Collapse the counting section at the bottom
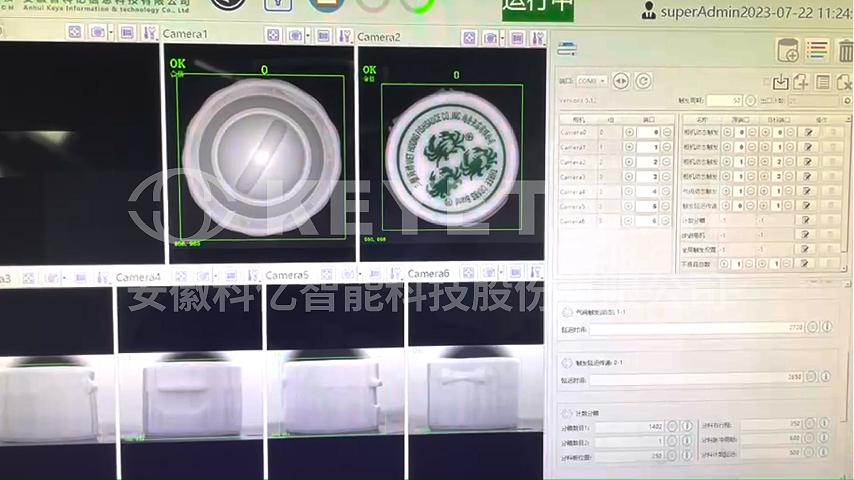This screenshot has height=480, width=854. [566, 414]
